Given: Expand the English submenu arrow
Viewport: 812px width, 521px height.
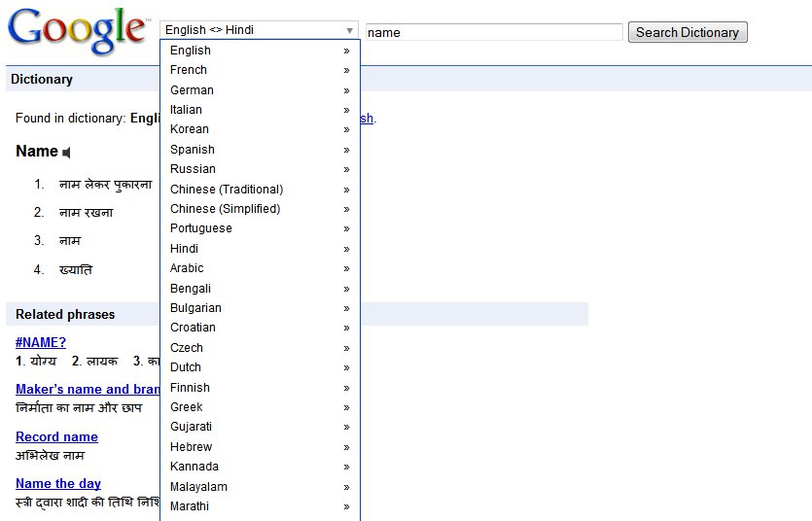Looking at the screenshot, I should pyautogui.click(x=346, y=51).
